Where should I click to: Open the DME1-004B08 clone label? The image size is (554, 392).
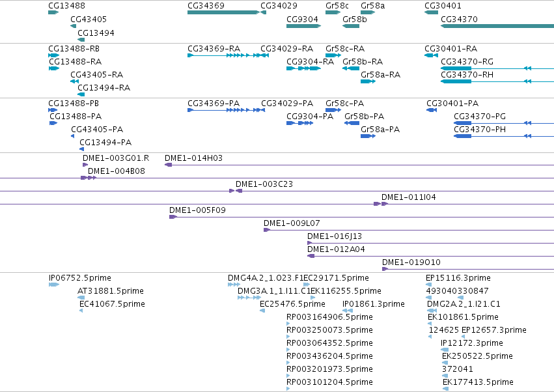[x=117, y=171]
